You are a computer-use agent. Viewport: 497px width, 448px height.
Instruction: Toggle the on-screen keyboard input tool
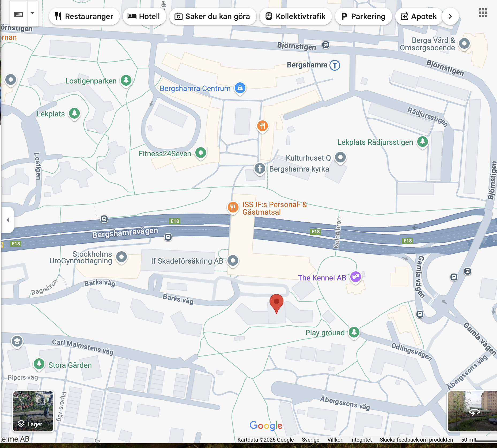click(18, 14)
